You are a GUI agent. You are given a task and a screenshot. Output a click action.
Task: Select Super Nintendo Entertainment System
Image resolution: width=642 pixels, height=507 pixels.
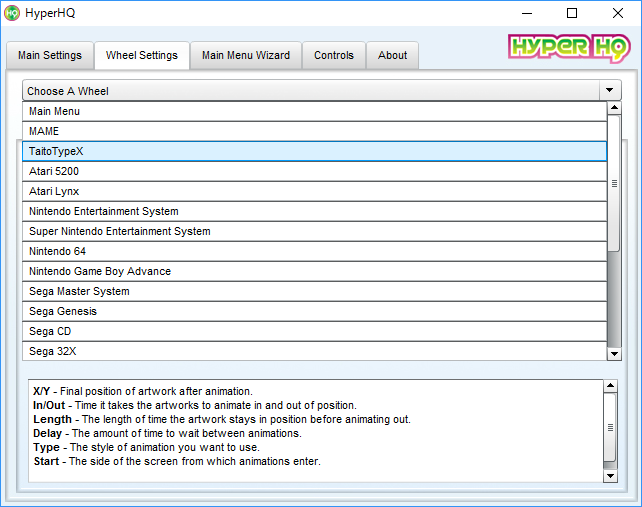314,232
